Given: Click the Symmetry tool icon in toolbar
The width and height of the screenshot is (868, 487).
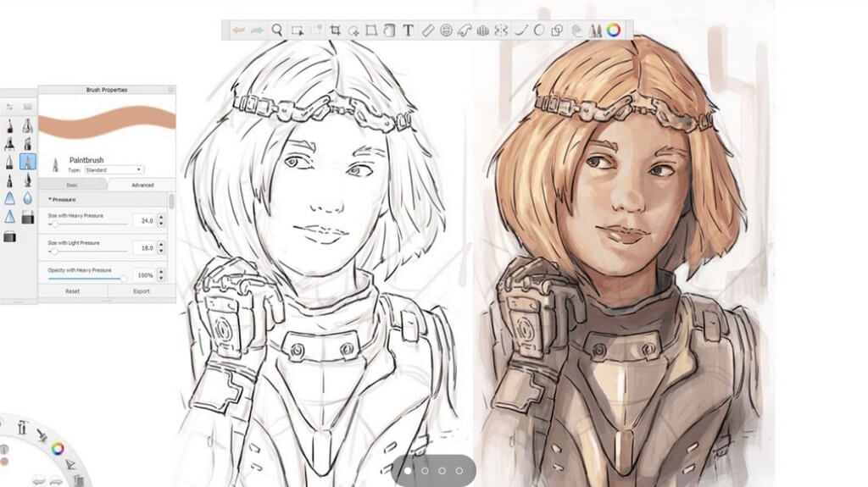Looking at the screenshot, I should [x=501, y=30].
